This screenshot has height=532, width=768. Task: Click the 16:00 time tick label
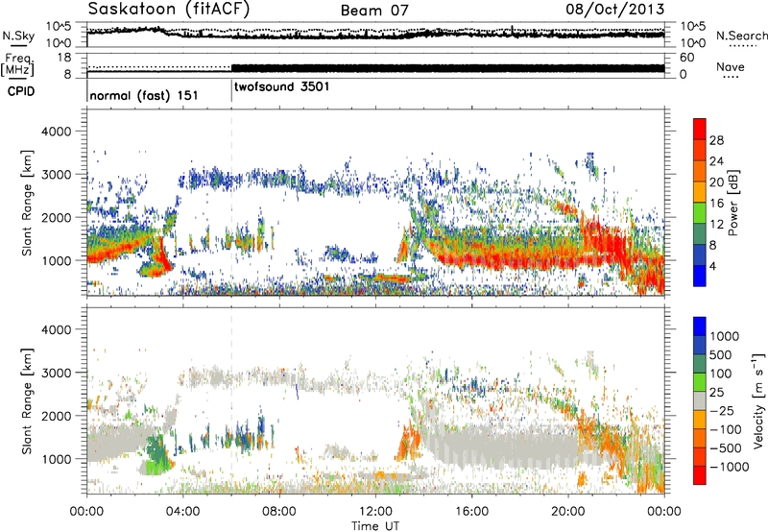471,512
